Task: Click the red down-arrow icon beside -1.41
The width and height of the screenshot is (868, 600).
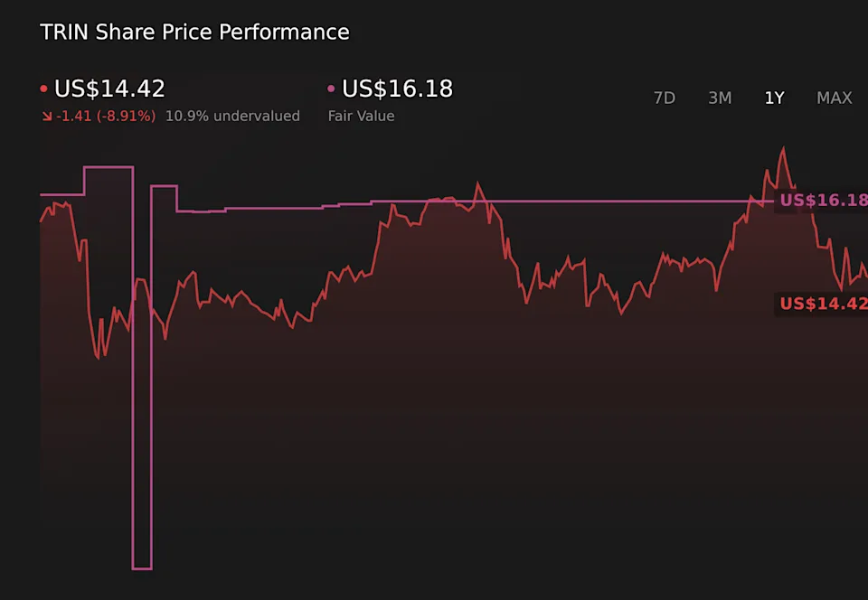Action: pyautogui.click(x=46, y=117)
